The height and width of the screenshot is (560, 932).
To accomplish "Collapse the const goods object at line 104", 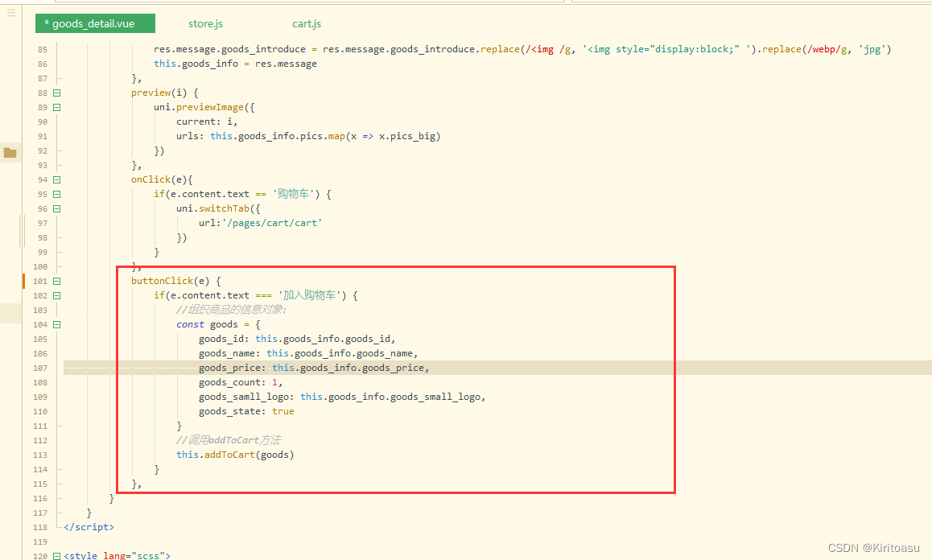I will pos(57,324).
